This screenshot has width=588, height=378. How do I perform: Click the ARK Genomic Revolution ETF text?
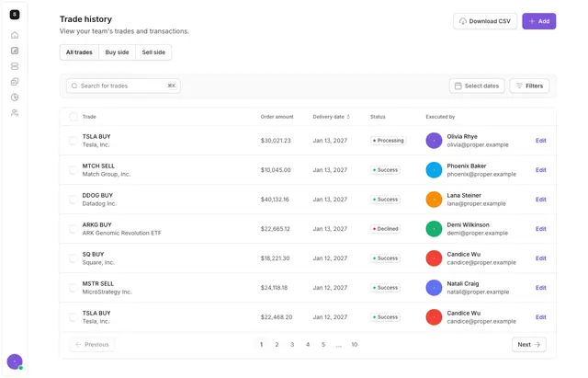click(122, 233)
